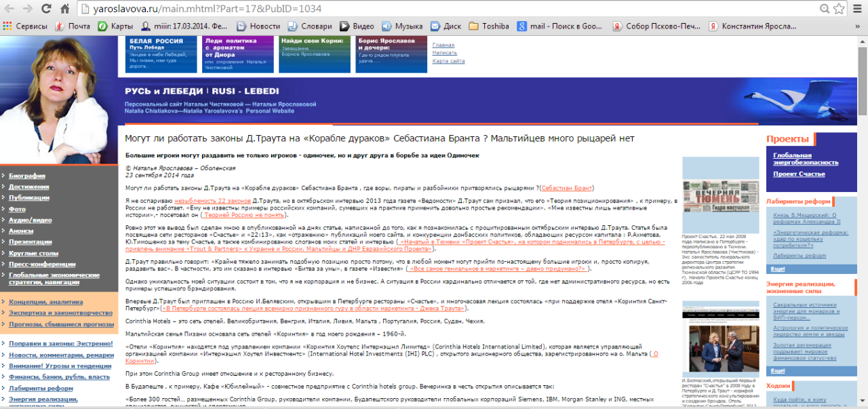Open the 'Леди политика с ароматом от Диора' banner

tap(237, 54)
